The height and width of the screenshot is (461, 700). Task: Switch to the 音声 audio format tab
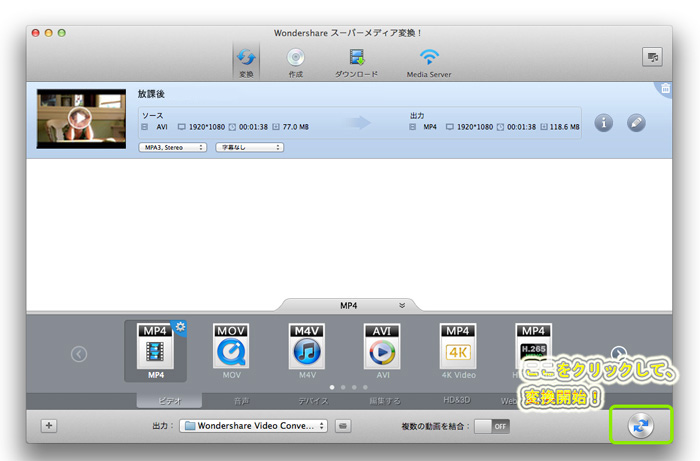242,400
